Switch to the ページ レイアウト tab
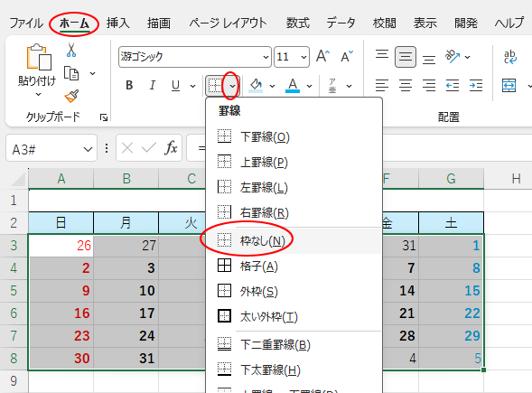Viewport: 532px width, 393px height. tap(228, 23)
